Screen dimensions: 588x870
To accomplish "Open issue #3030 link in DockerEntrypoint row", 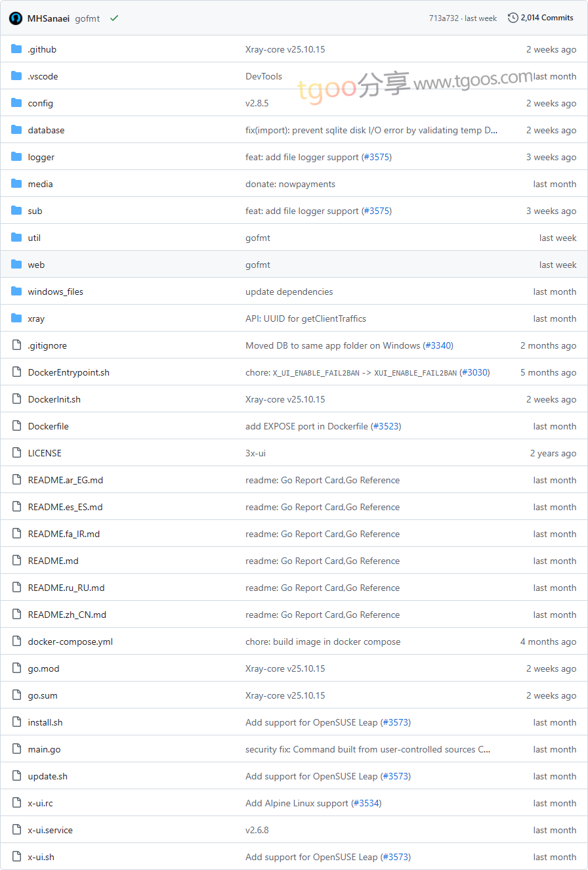I will [474, 372].
